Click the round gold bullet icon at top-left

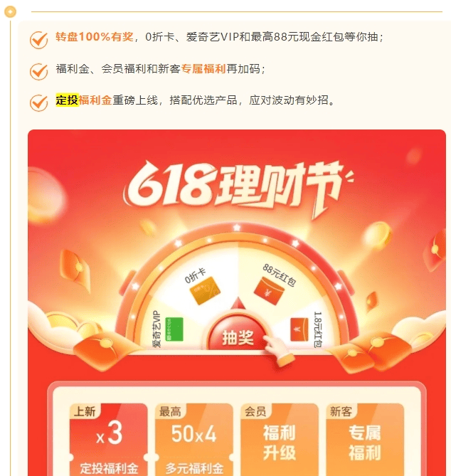tap(10, 11)
